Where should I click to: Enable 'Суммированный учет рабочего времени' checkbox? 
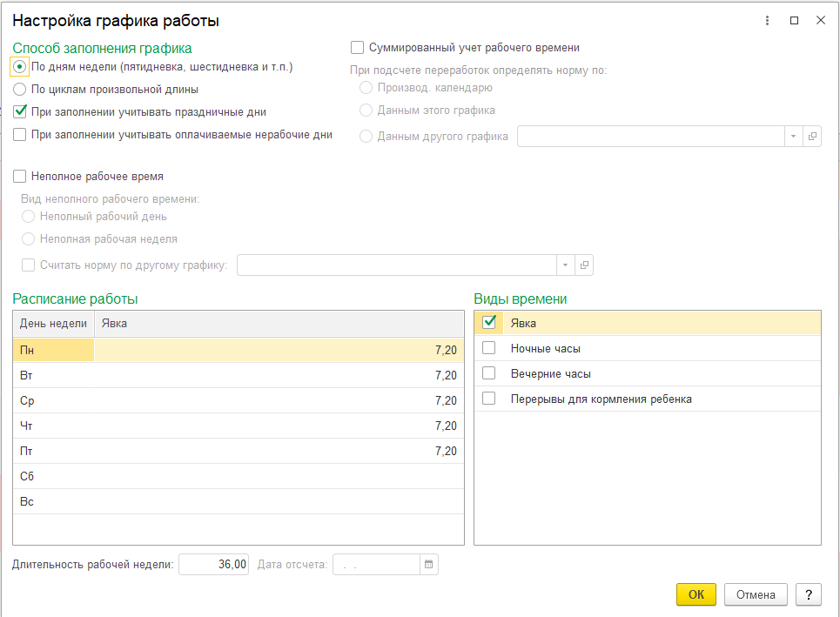coord(357,48)
